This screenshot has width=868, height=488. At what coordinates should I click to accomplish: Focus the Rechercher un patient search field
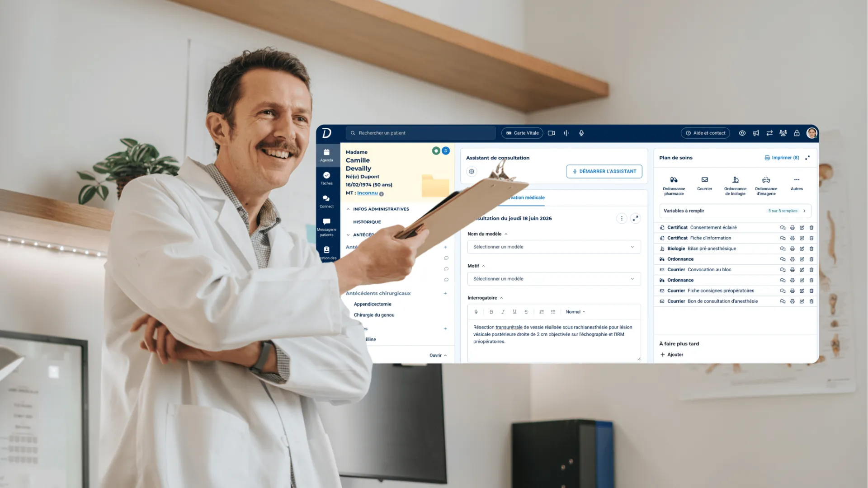click(421, 133)
